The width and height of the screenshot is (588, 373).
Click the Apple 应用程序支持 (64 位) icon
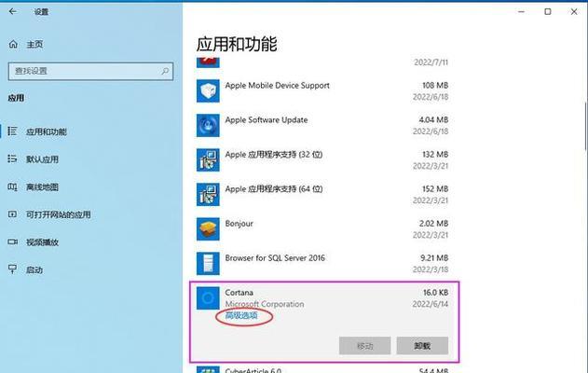pyautogui.click(x=208, y=194)
